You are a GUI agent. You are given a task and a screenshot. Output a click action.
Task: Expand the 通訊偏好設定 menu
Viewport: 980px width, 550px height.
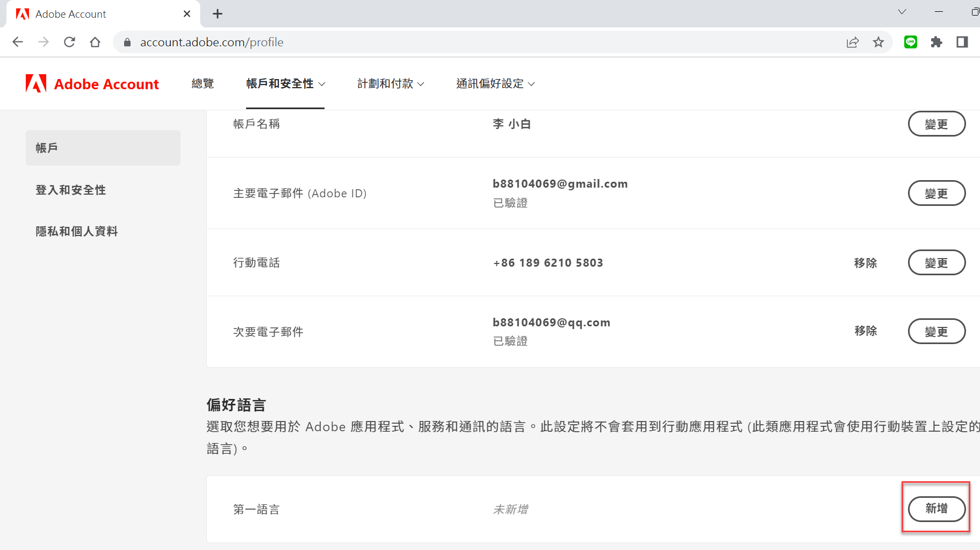coord(495,83)
